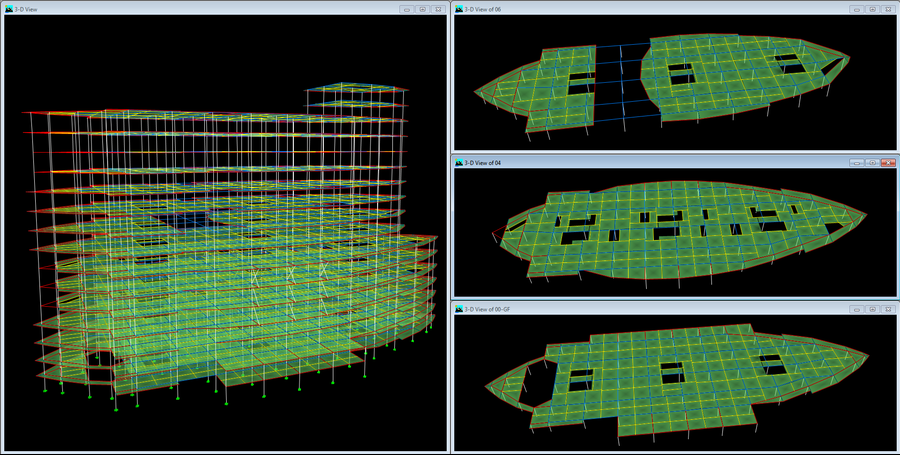
Task: Select the 3-D View of 00-GF title bar
Action: [650, 309]
